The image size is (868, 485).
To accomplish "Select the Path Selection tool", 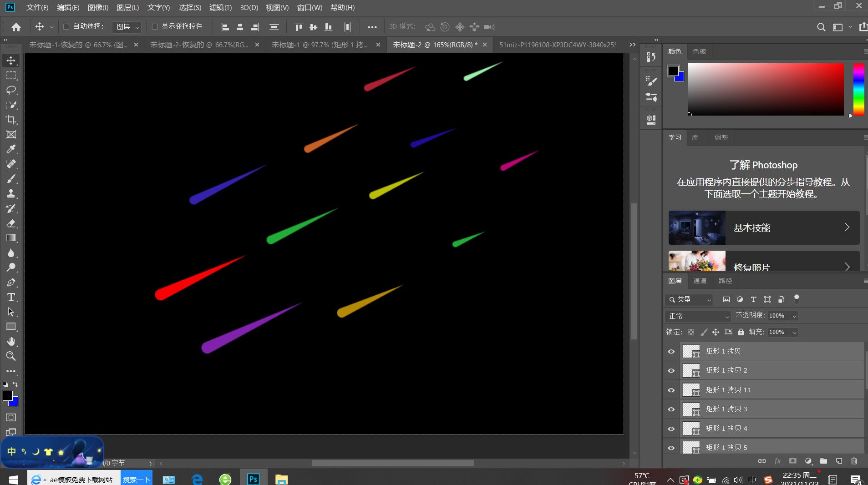I will 11,312.
